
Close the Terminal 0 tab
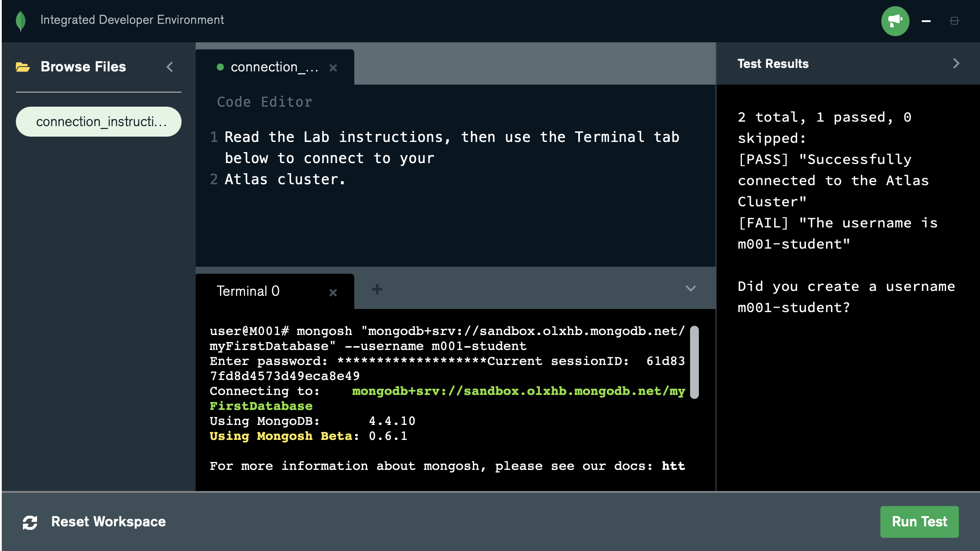tap(333, 292)
